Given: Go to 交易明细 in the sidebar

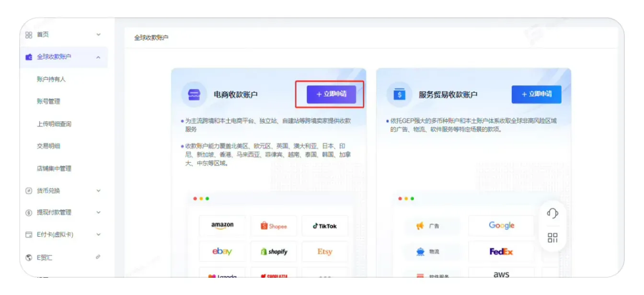Looking at the screenshot, I should 48,146.
